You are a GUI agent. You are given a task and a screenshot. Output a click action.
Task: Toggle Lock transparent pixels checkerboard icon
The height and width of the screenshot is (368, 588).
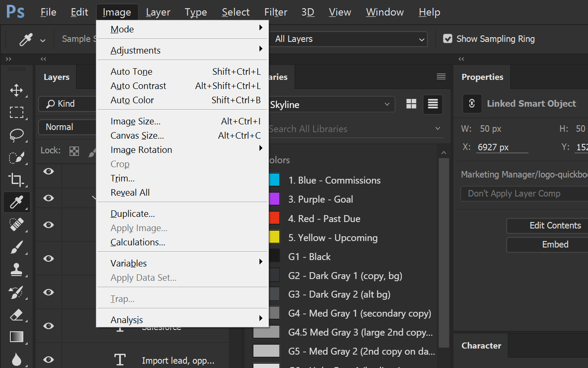(x=75, y=151)
